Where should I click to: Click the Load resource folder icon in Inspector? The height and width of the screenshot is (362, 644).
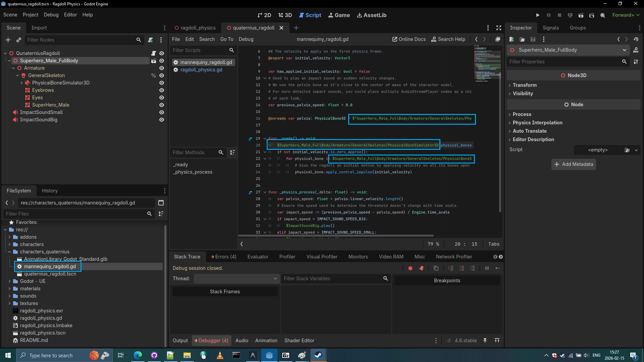click(522, 39)
